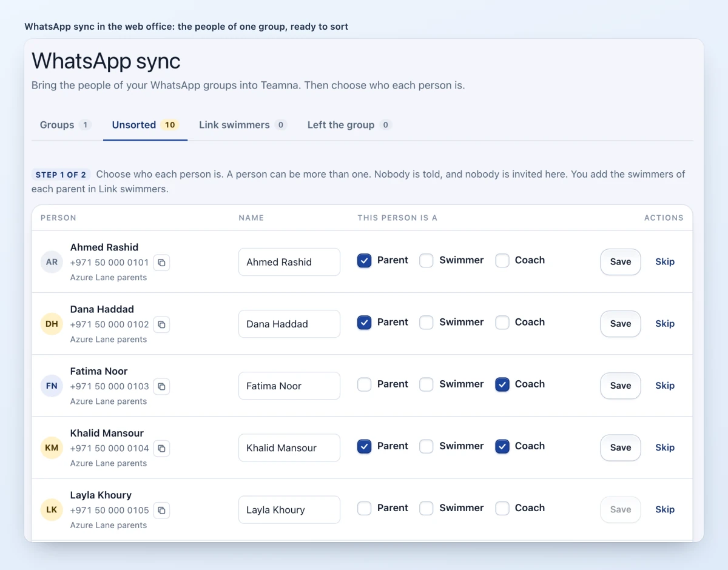Viewport: 728px width, 570px height.
Task: Set Layla Khoury as Coach
Action: click(502, 508)
